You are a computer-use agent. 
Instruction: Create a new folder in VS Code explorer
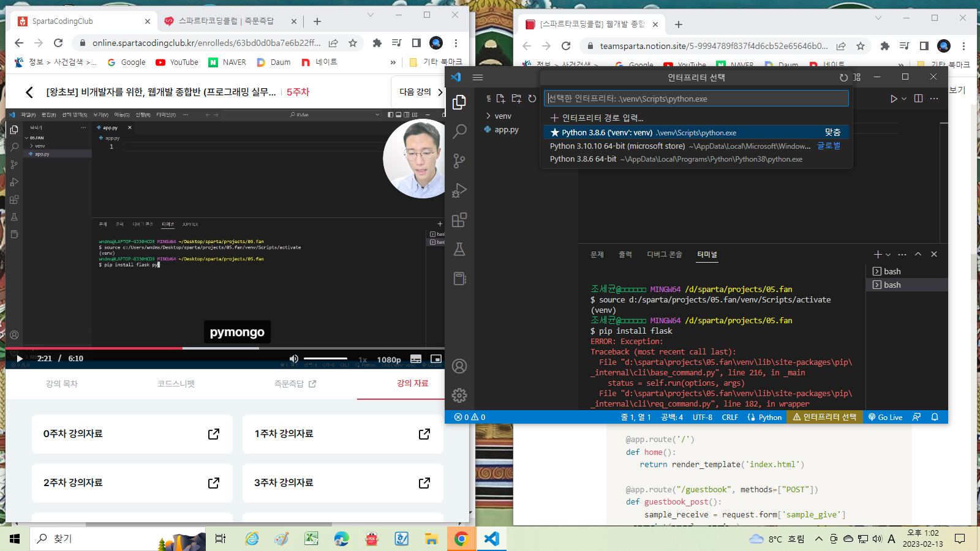(516, 99)
